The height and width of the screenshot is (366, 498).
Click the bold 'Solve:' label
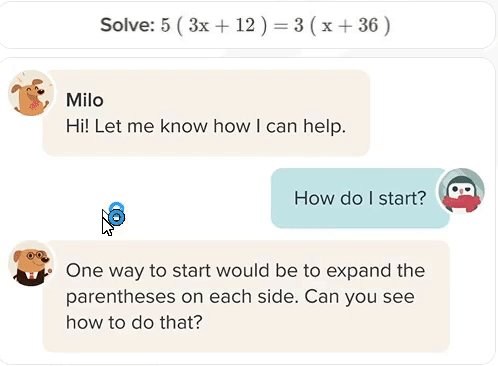click(128, 25)
